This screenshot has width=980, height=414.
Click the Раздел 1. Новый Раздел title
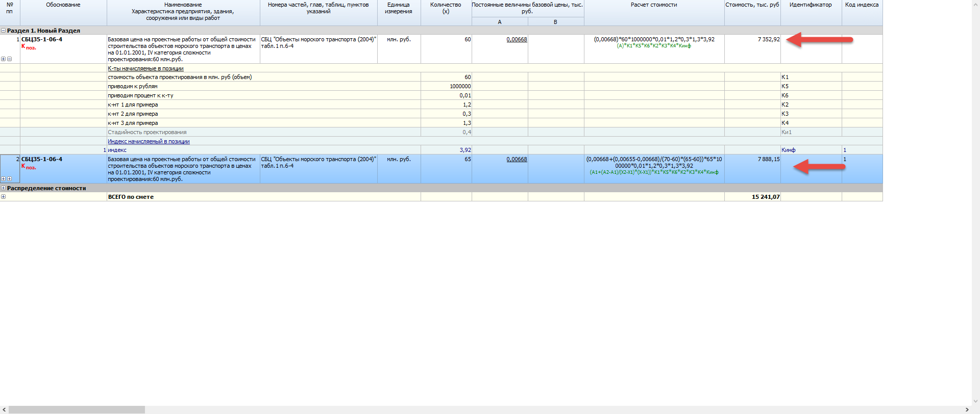pyautogui.click(x=43, y=31)
